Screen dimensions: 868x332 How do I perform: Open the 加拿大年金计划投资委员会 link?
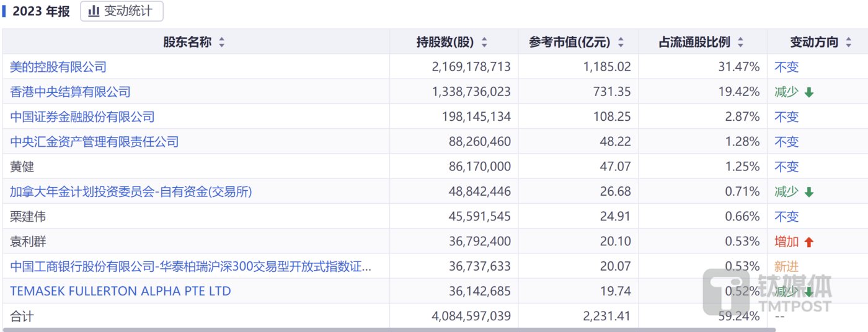point(131,192)
